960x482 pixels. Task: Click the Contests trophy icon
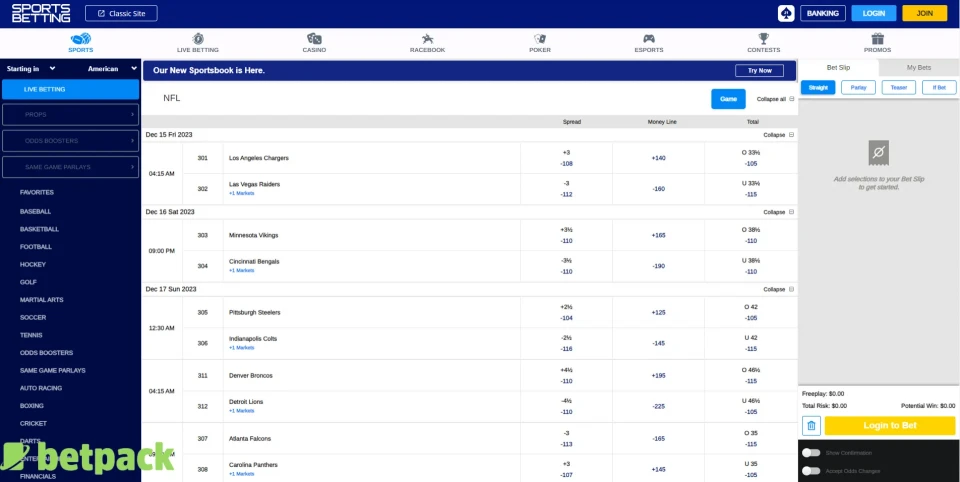(763, 38)
